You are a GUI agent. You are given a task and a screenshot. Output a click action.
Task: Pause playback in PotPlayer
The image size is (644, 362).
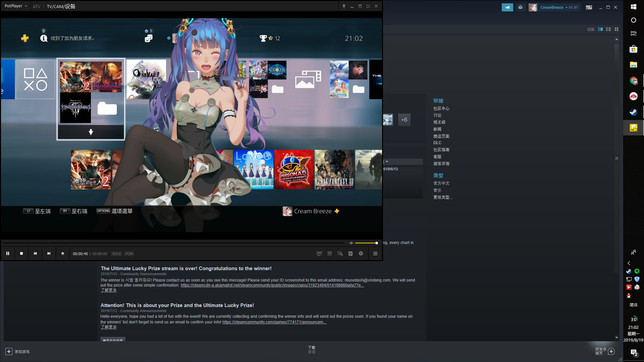[x=8, y=254]
